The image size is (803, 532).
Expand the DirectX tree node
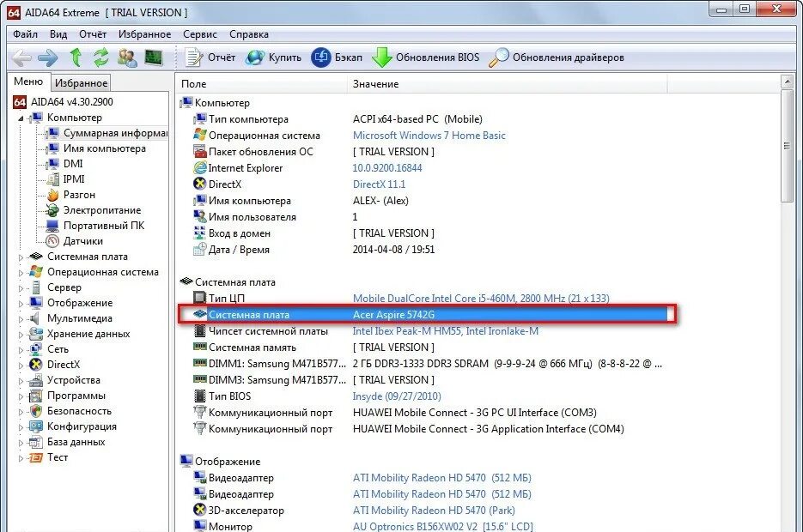pyautogui.click(x=21, y=366)
